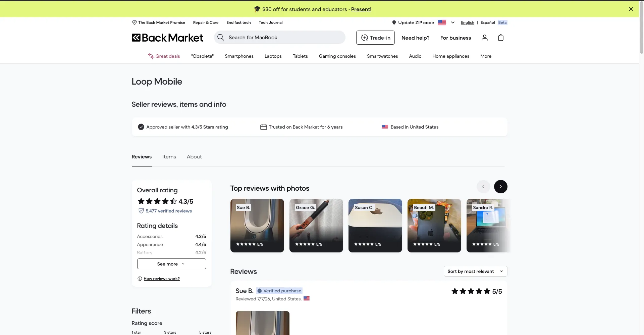Click Update ZIP code link
This screenshot has height=335, width=644.
pyautogui.click(x=416, y=22)
